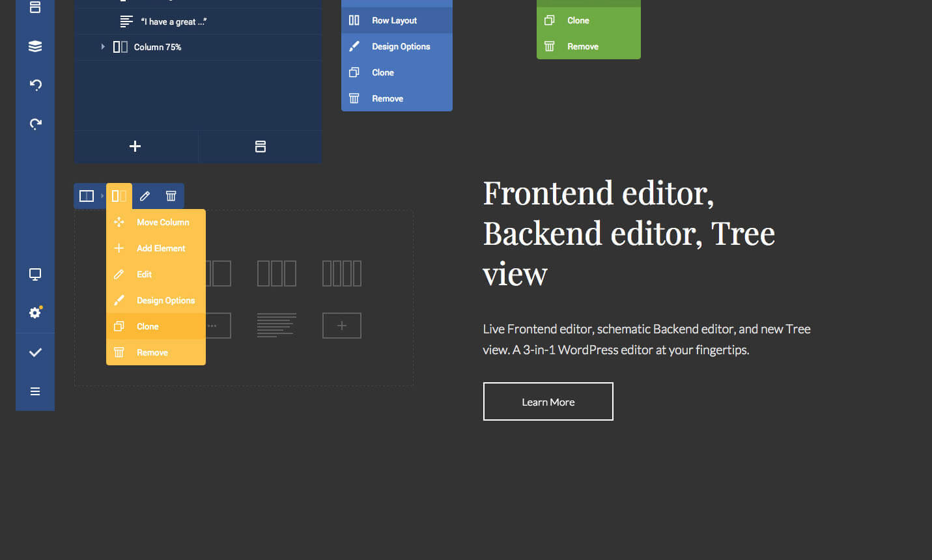
Task: Select the highlighted column icon in toolbar
Action: point(119,196)
